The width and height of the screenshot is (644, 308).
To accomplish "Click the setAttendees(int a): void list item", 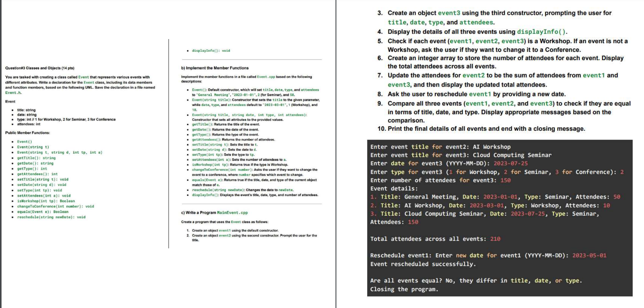I will 45,195.
